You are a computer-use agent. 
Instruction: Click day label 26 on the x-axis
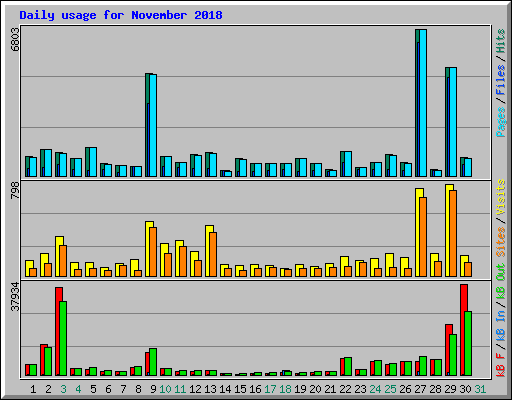click(x=405, y=389)
